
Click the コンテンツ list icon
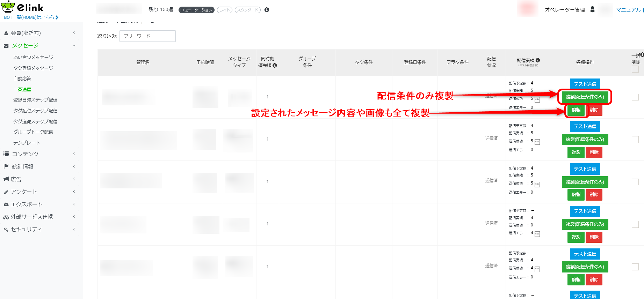pos(6,154)
